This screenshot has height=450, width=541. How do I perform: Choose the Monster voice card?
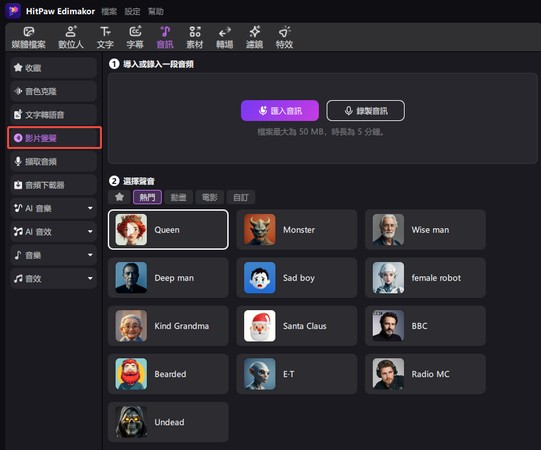297,229
